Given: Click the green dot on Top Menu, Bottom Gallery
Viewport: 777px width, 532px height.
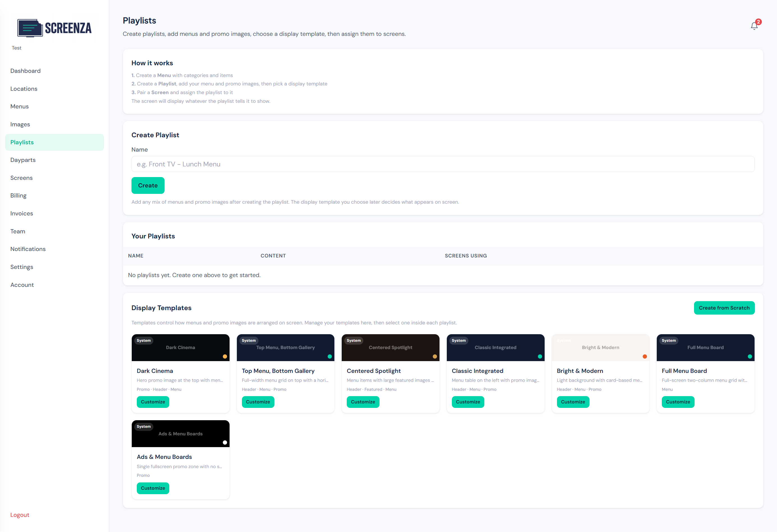Looking at the screenshot, I should tap(330, 357).
